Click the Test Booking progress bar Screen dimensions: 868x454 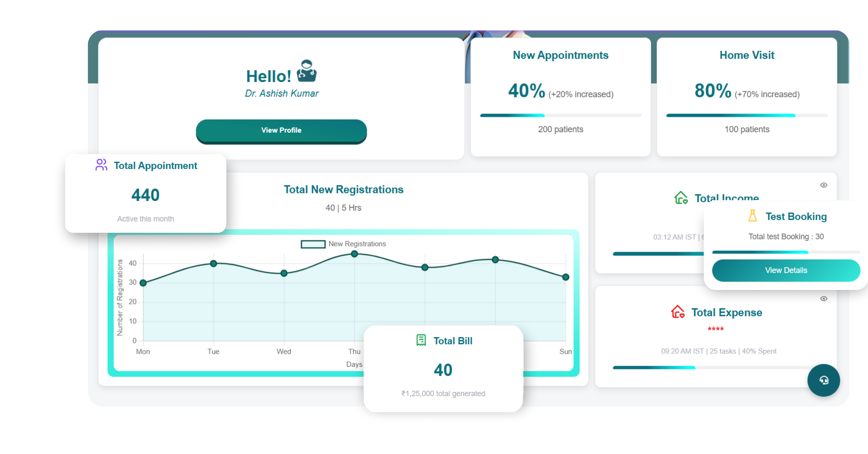[x=786, y=252]
